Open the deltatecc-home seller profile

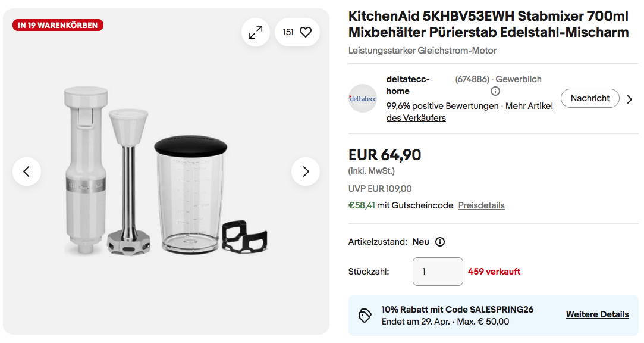click(407, 85)
